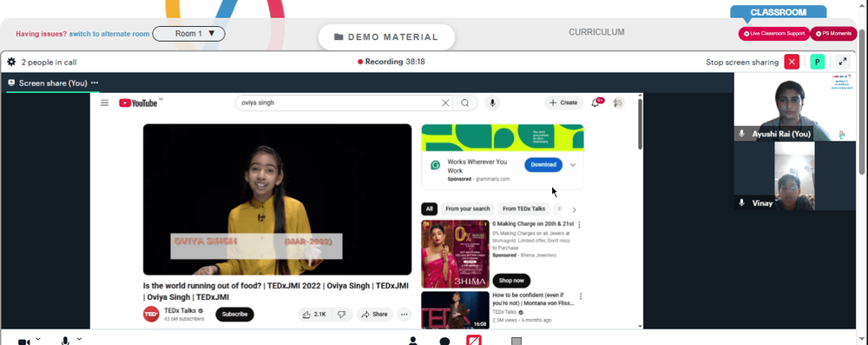Click the Recording 38:18 indicator

(391, 62)
